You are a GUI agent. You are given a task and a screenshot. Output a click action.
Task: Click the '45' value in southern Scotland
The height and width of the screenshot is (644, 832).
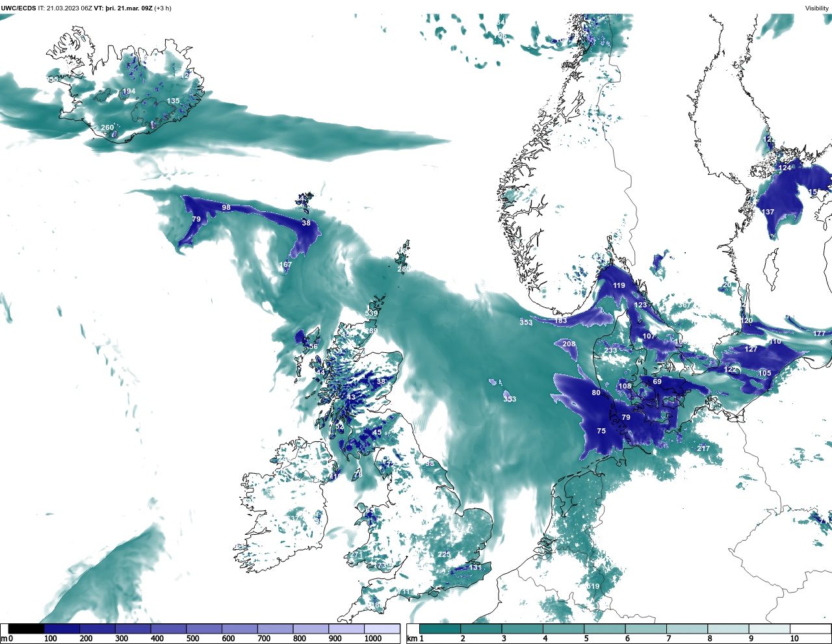[x=377, y=432]
